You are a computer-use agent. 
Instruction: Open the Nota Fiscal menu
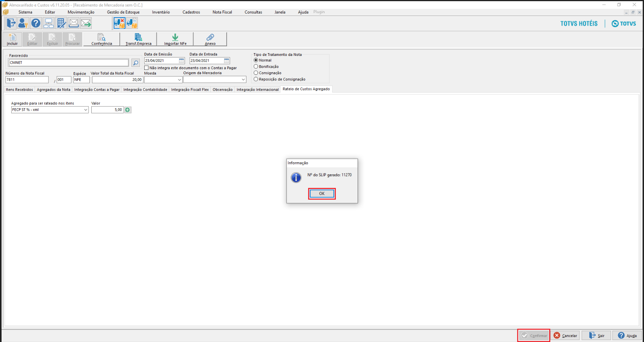pos(222,12)
